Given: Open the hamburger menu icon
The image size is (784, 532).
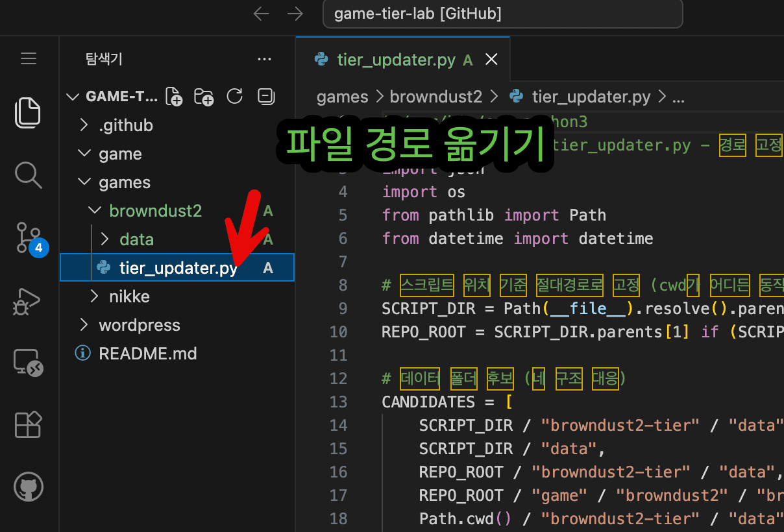Looking at the screenshot, I should [x=29, y=59].
